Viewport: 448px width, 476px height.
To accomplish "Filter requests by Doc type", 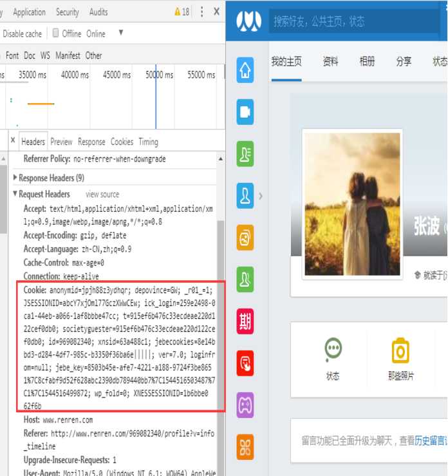I will (x=30, y=55).
